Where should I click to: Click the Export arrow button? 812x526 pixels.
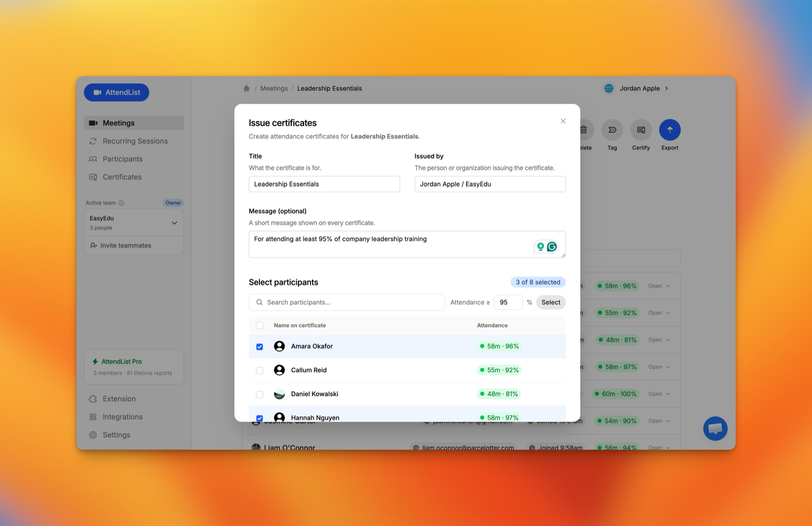point(670,130)
